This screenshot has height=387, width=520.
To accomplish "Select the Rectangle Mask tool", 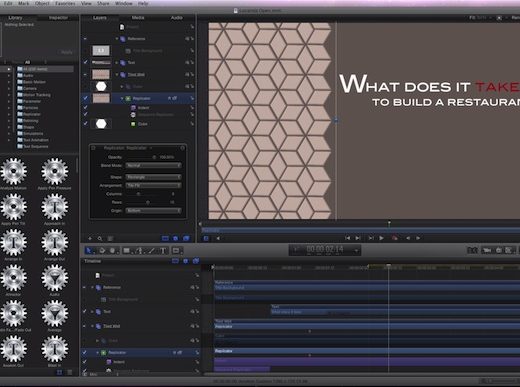I will tap(176, 251).
